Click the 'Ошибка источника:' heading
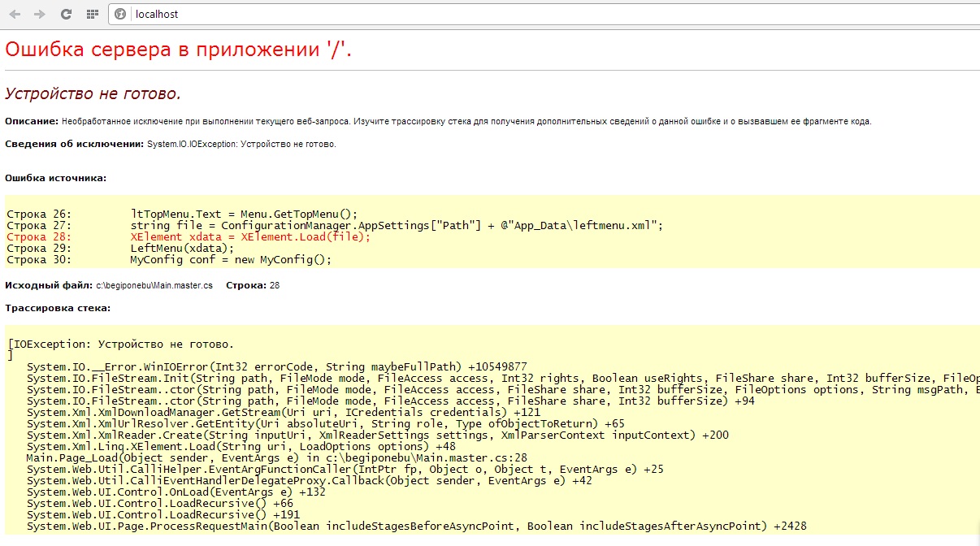Viewport: 980px width, 546px height. (x=55, y=177)
